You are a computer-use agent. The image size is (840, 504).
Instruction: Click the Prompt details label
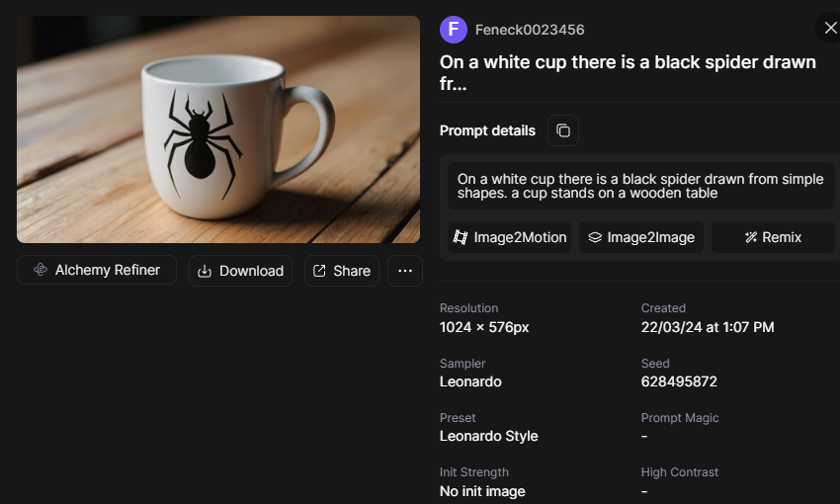487,130
